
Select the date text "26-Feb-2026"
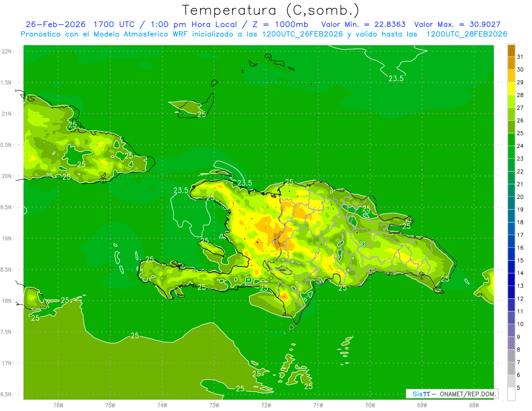click(x=55, y=24)
